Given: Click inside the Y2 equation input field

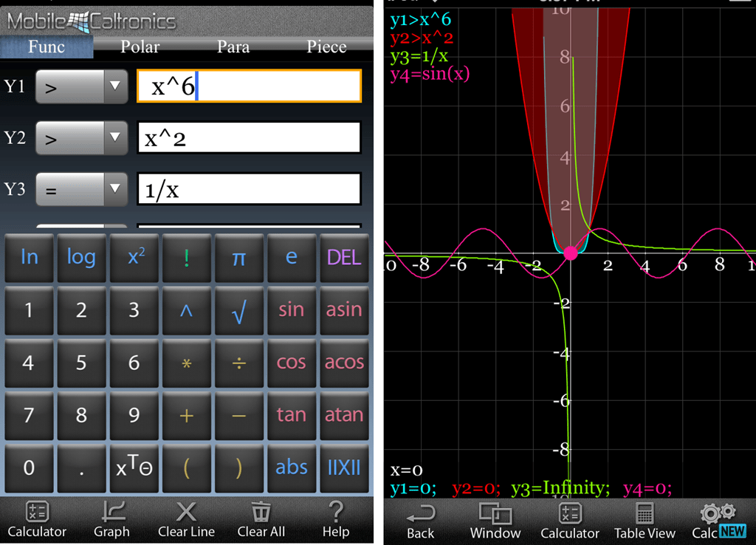Looking at the screenshot, I should coord(249,137).
